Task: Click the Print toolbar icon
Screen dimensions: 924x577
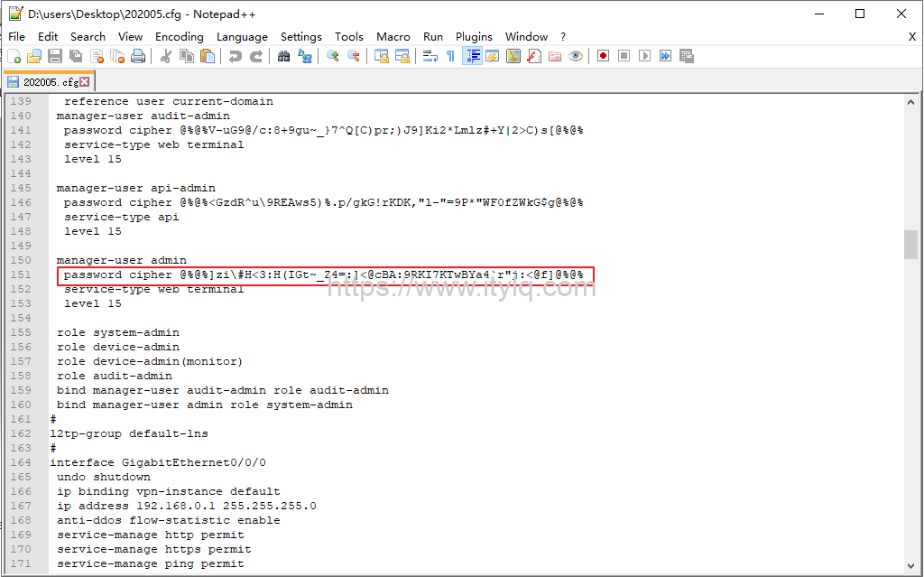Action: click(x=138, y=56)
